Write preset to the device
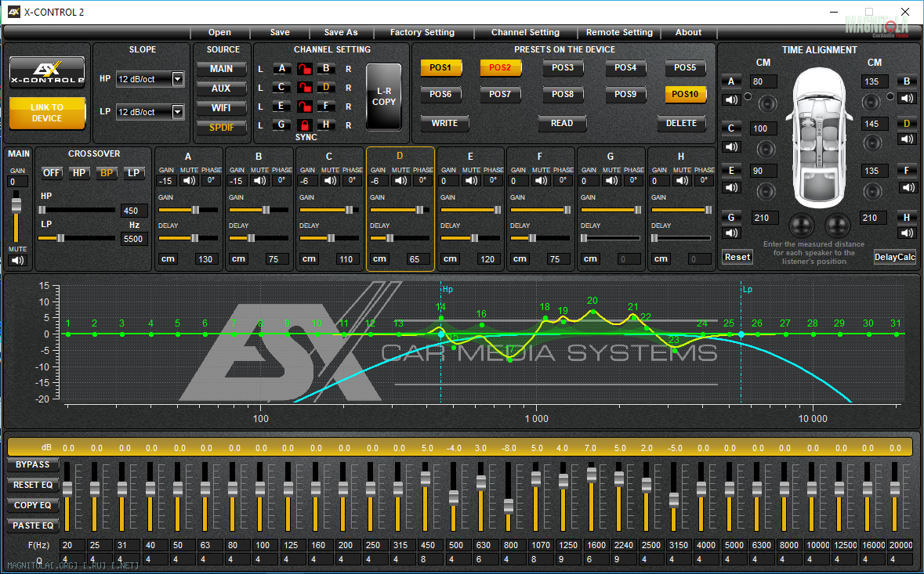The height and width of the screenshot is (574, 924). (445, 123)
